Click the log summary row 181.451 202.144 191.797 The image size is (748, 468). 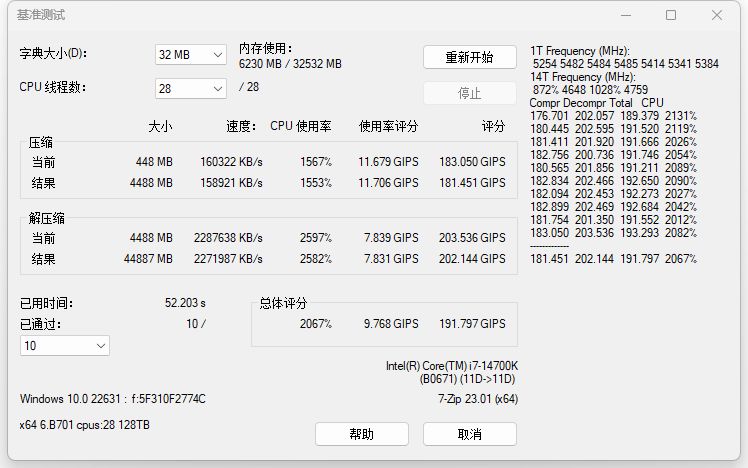(x=613, y=259)
